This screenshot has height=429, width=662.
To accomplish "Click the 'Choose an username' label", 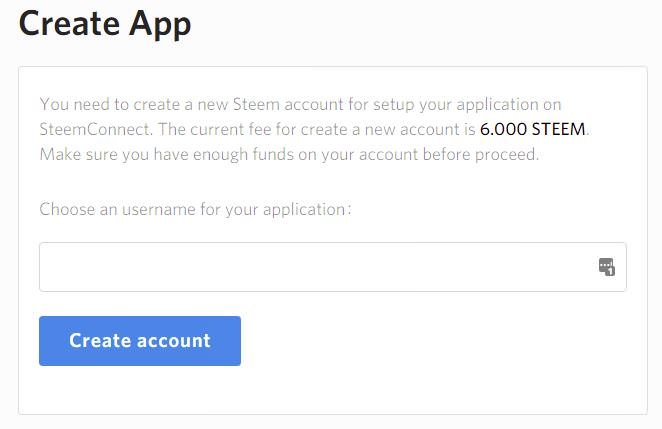I will pos(195,209).
